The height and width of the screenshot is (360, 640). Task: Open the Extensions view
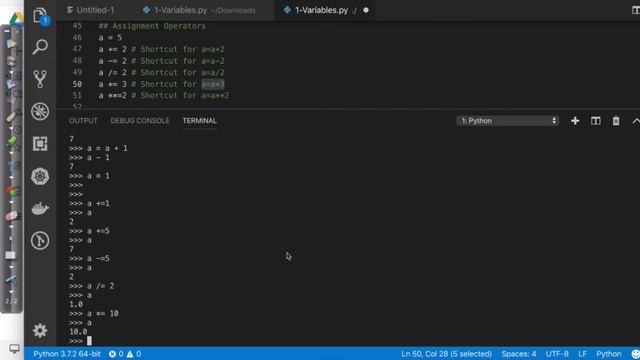point(40,144)
